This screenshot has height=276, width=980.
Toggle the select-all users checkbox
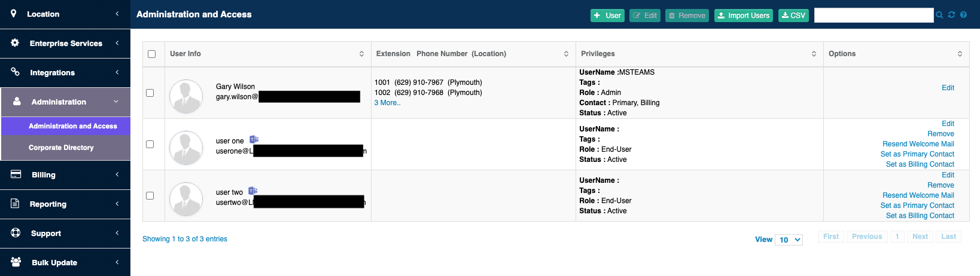coord(152,54)
